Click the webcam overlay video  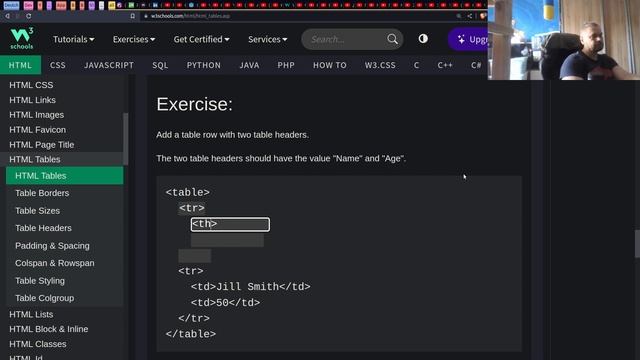[x=564, y=40]
